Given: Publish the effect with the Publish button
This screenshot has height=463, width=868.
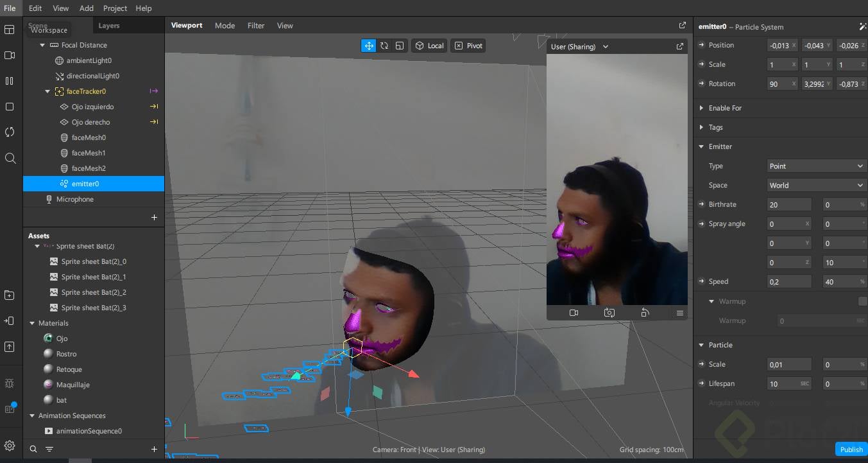Looking at the screenshot, I should point(851,449).
